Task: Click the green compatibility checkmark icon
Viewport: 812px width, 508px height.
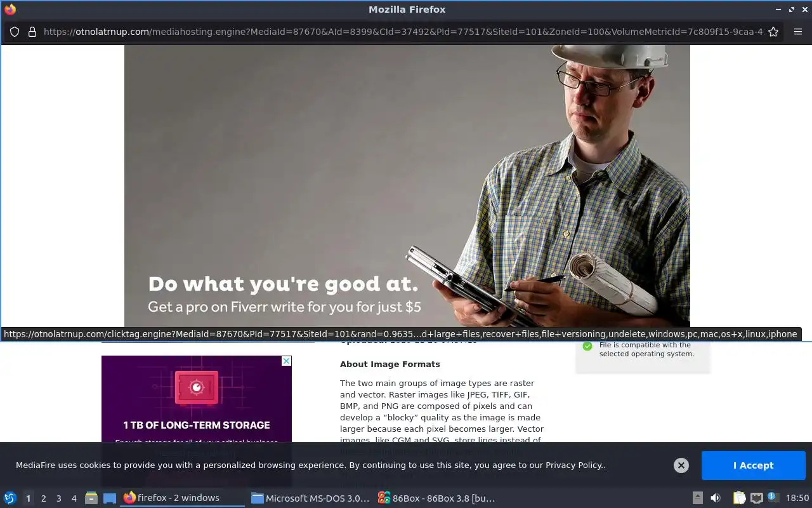Action: tap(587, 346)
